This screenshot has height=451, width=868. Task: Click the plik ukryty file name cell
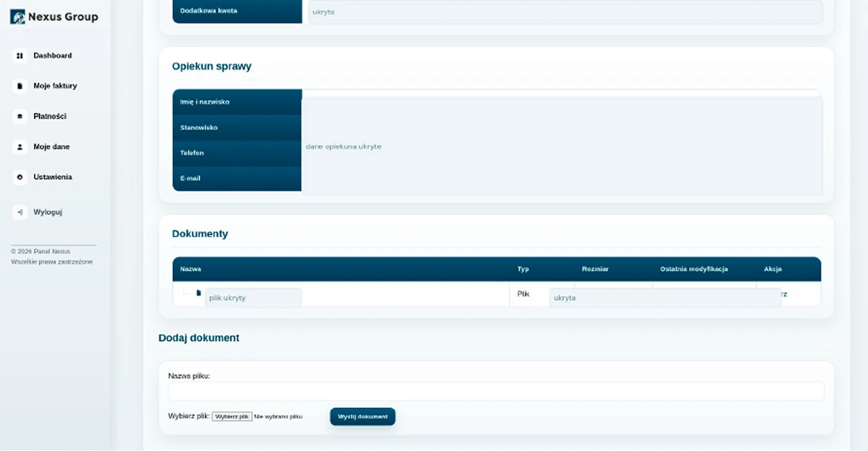click(x=253, y=298)
